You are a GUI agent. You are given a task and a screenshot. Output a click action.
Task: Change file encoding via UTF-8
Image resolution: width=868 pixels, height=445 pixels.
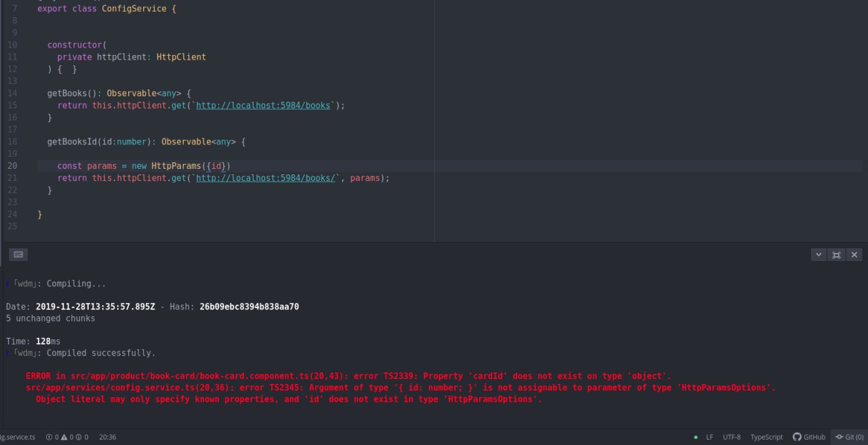point(732,437)
